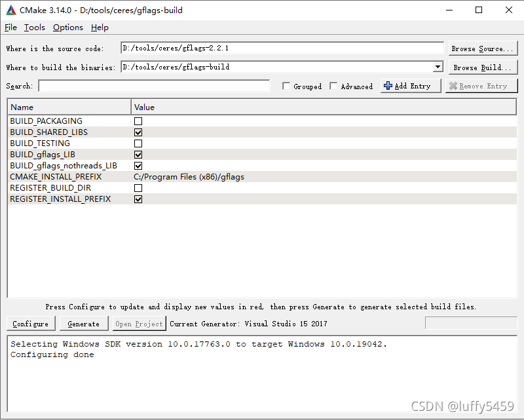Viewport: 524px width, 420px height.
Task: Enable the Advanced checkbox
Action: point(333,86)
